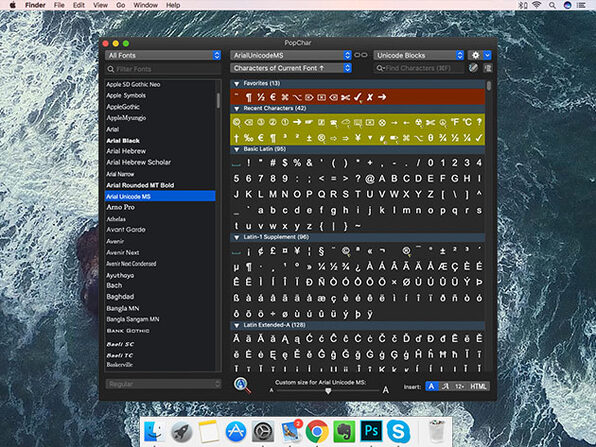596x447 pixels.
Task: Select the § section sign in Latin-1 Supplement
Action: pyautogui.click(x=321, y=251)
